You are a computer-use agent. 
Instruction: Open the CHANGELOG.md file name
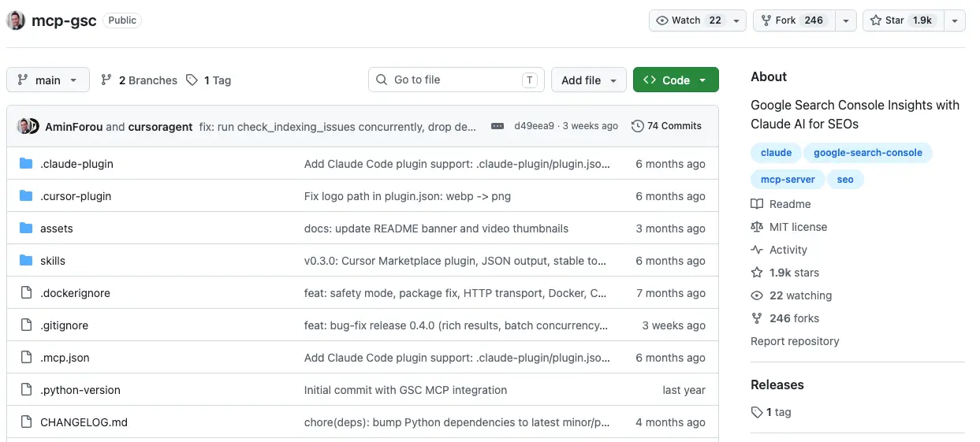point(84,422)
